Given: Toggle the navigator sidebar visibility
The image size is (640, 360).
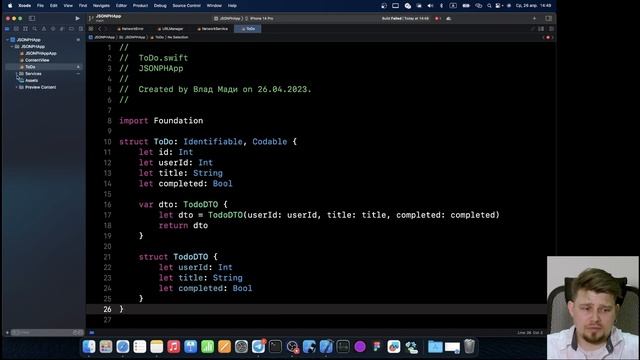Looking at the screenshot, I should tap(32, 18).
